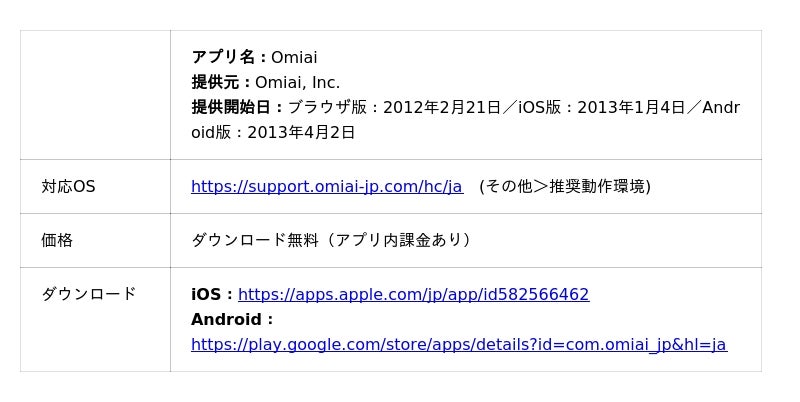Open the apps.apple.com iOS download link
This screenshot has height=402, width=800.
click(x=413, y=294)
